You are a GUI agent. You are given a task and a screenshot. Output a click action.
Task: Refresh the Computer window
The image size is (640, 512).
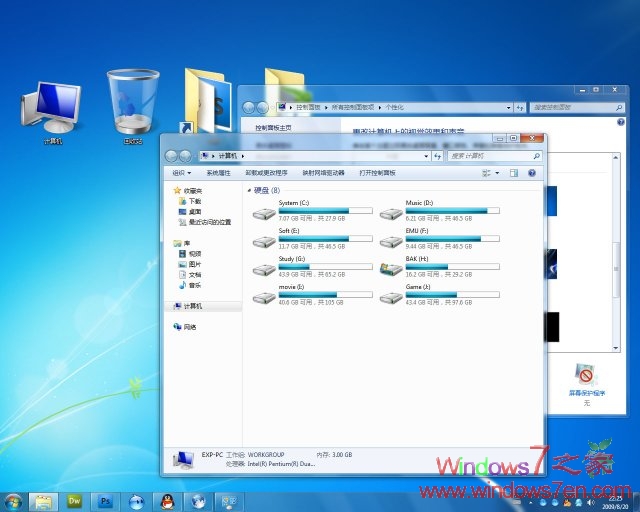pos(438,156)
